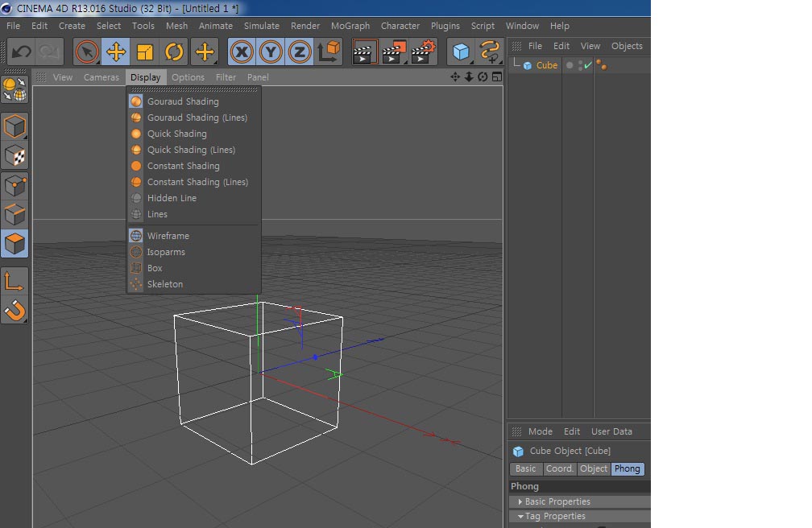The width and height of the screenshot is (812, 528).
Task: Select the Move tool in the toolbar
Action: pos(116,52)
